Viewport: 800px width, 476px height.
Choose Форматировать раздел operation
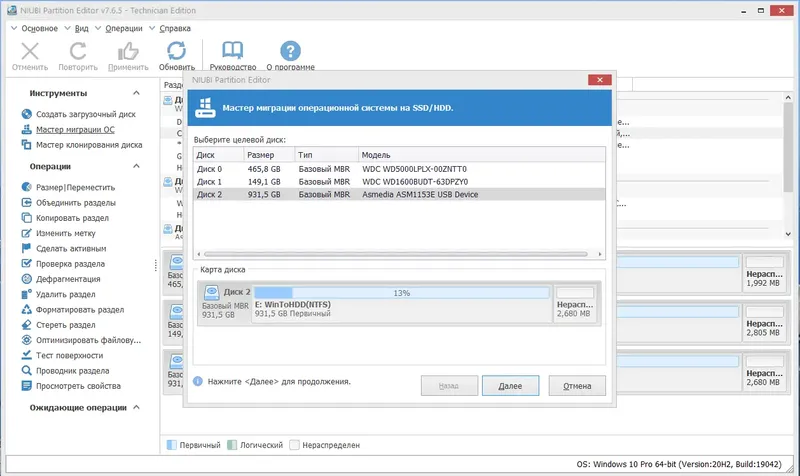pyautogui.click(x=80, y=310)
